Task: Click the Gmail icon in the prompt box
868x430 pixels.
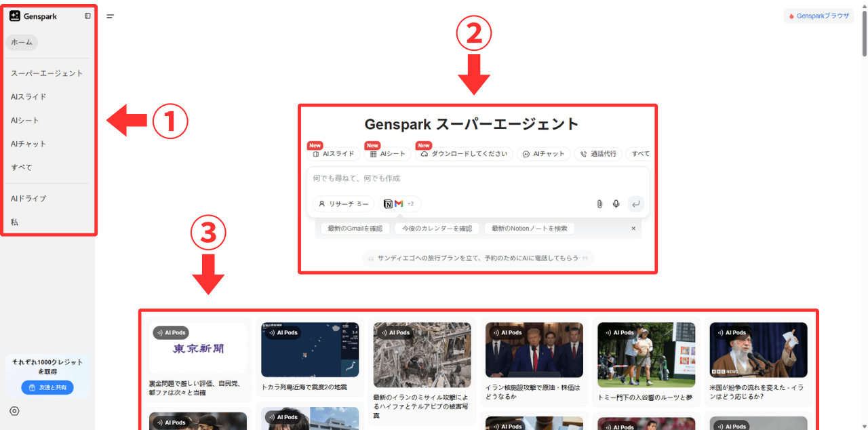Action: pyautogui.click(x=399, y=203)
